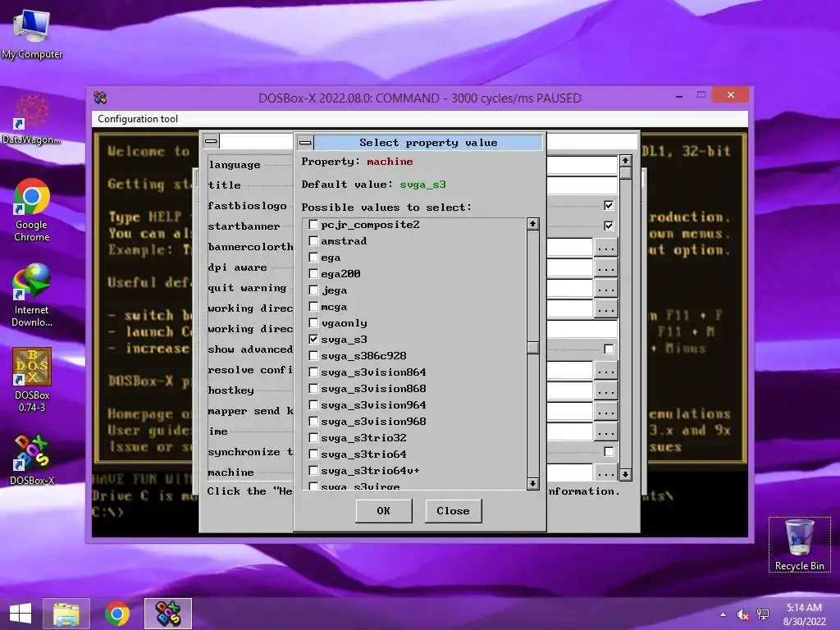Toggle the show advanced options checkbox
Screen dimensions: 840x630
(609, 349)
